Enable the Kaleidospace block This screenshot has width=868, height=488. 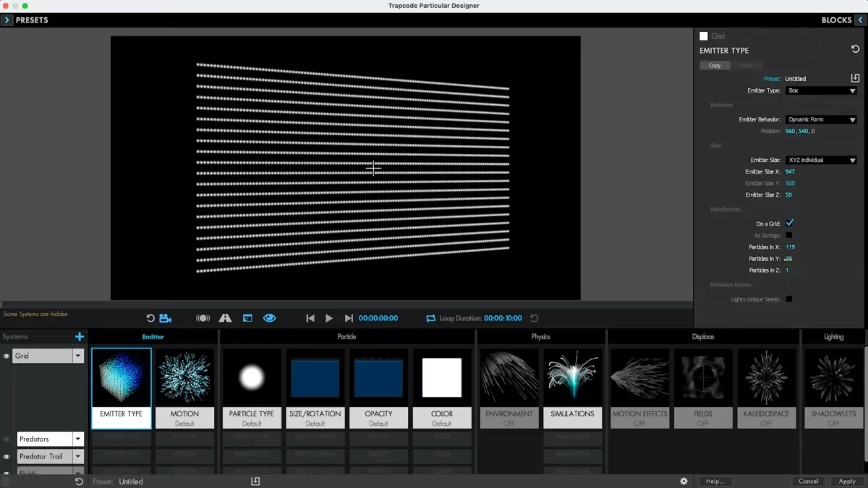[x=766, y=388]
